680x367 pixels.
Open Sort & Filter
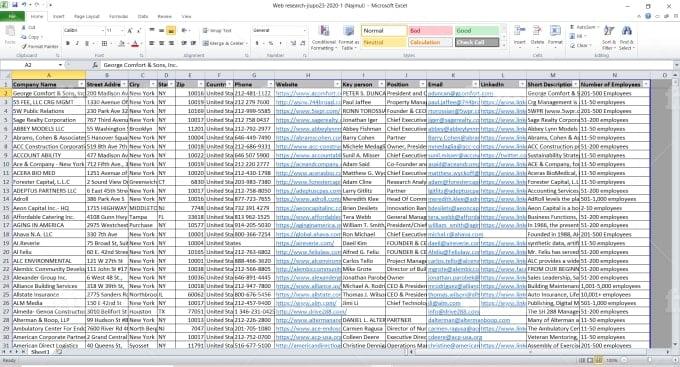coord(608,37)
